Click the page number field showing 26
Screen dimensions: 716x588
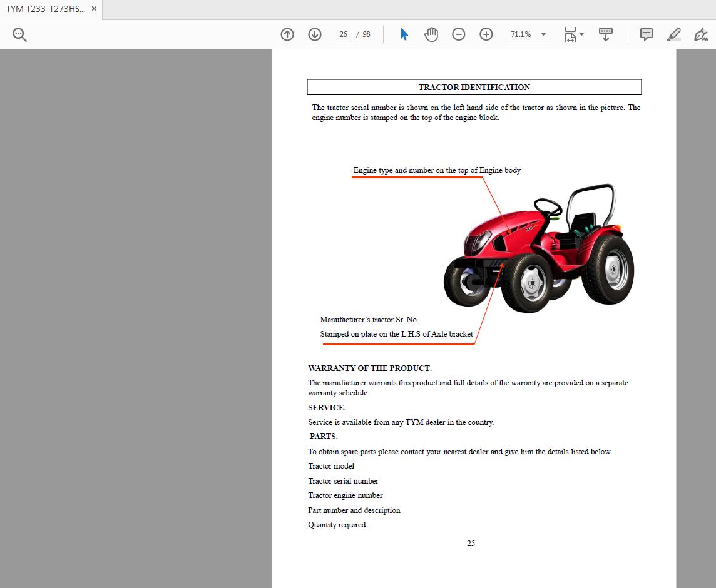coord(343,34)
